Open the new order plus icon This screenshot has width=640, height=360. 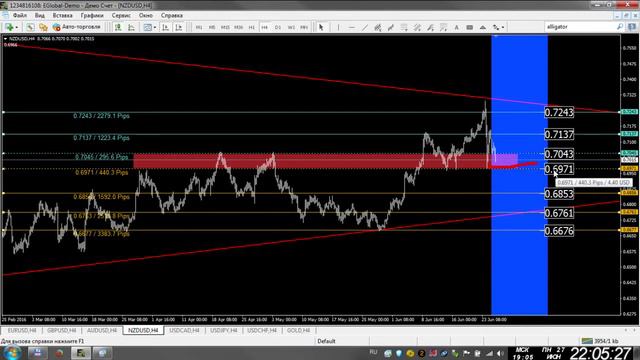coord(8,27)
